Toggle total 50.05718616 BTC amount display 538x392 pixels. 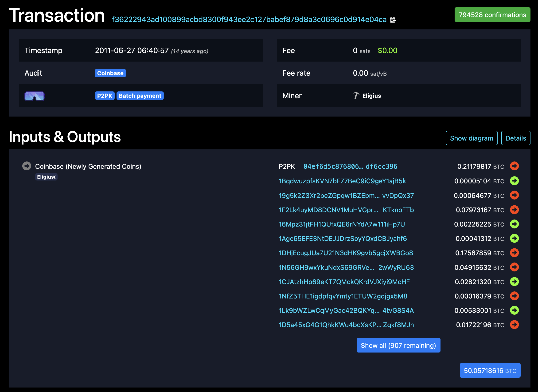coord(490,370)
